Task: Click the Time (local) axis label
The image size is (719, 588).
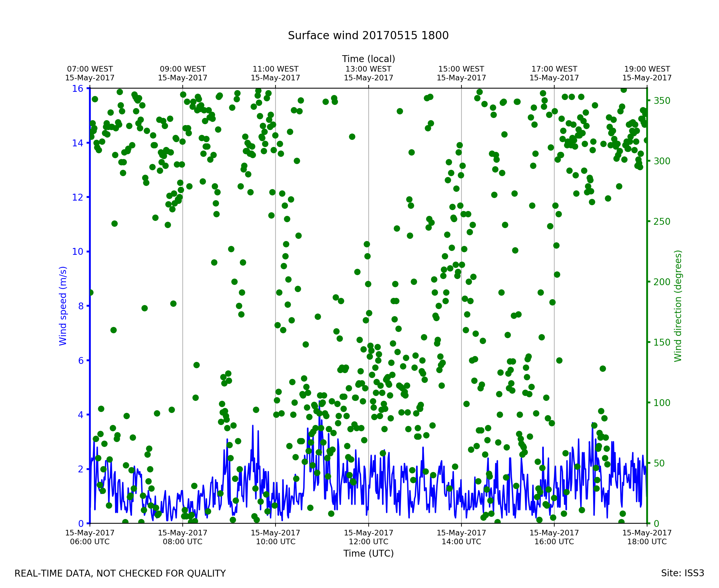Action: pyautogui.click(x=368, y=59)
